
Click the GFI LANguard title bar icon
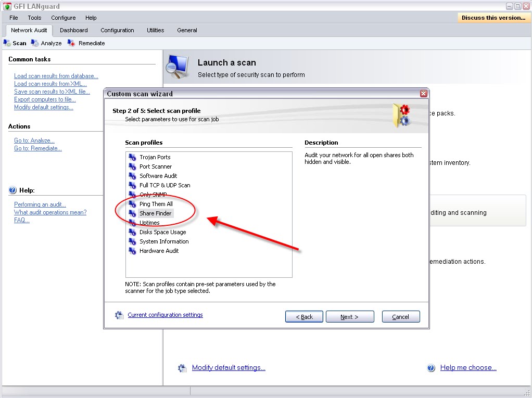[7, 6]
